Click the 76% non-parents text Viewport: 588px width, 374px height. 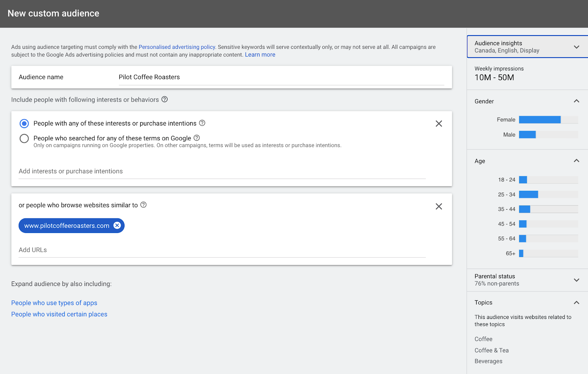click(x=497, y=284)
